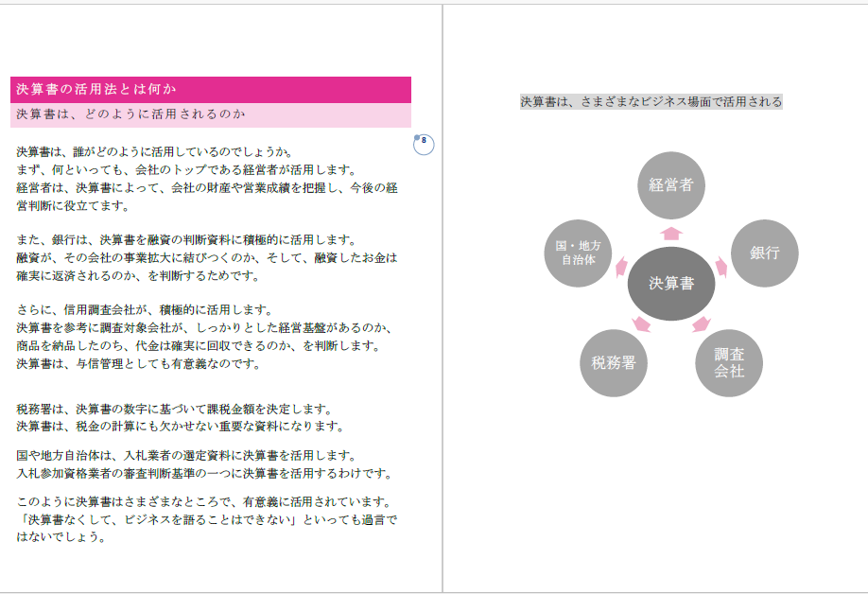Click the line starting 入札参加資格業者の

(205, 474)
